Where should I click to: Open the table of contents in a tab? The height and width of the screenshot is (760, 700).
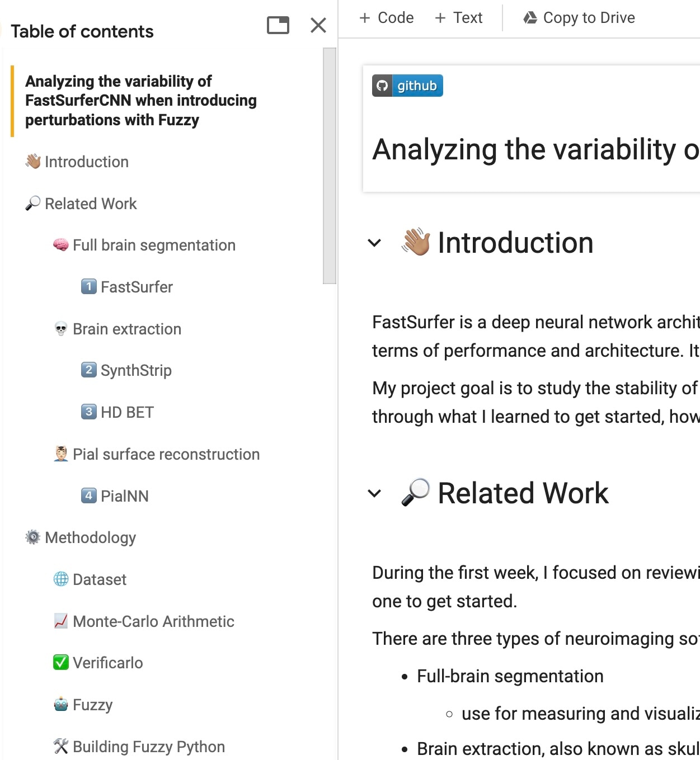[278, 25]
